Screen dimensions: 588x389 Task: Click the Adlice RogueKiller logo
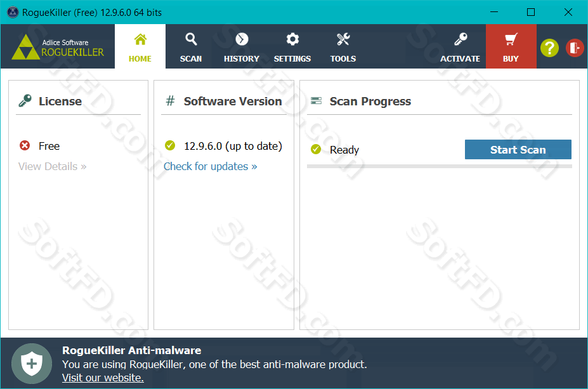coord(58,47)
